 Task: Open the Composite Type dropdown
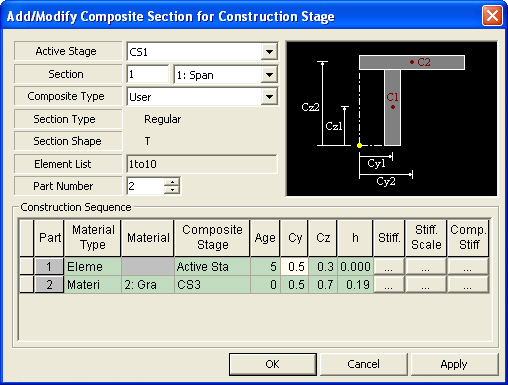point(269,97)
